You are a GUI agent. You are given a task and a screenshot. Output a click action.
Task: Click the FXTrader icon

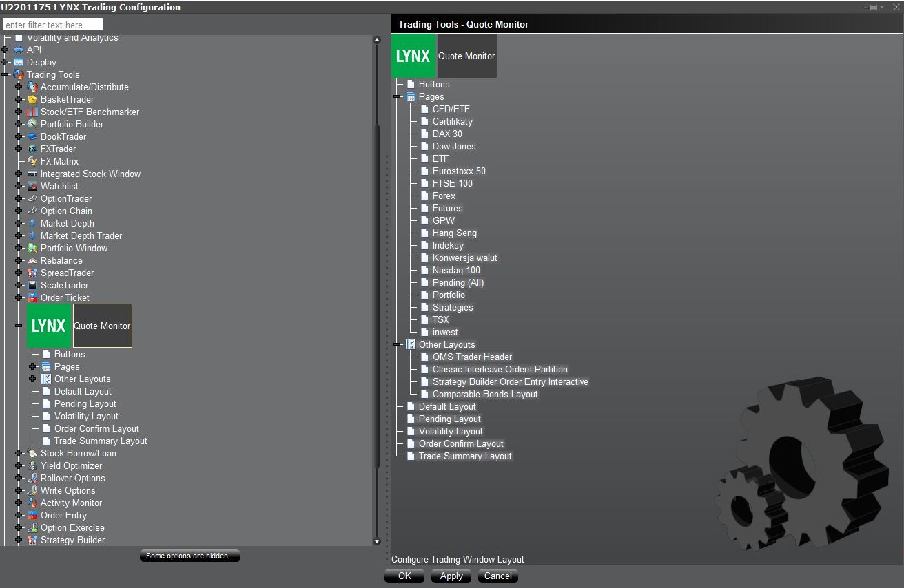click(x=32, y=149)
